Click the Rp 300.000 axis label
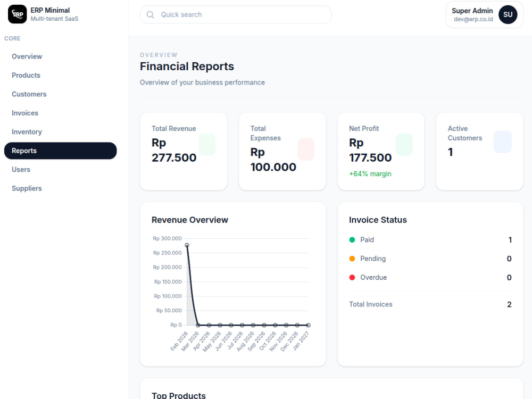Image resolution: width=532 pixels, height=399 pixels. (167, 238)
